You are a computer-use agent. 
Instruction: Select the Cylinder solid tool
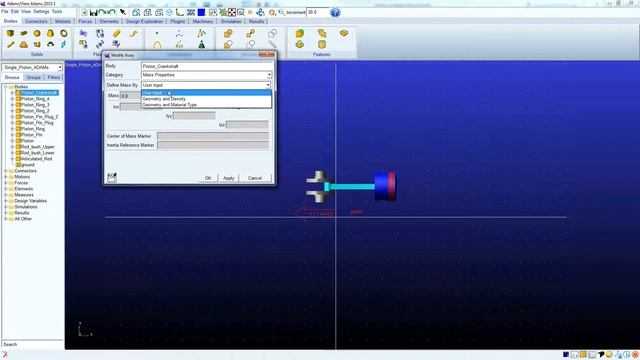click(x=24, y=33)
